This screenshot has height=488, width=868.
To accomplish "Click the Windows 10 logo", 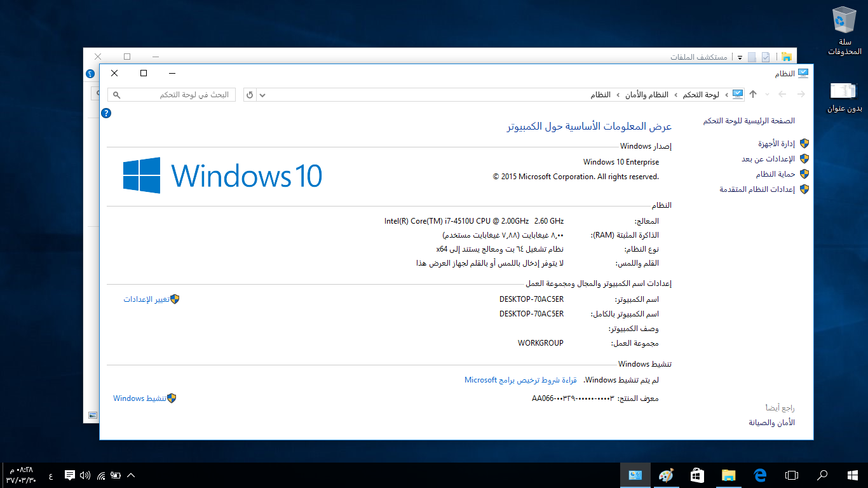I will [222, 175].
